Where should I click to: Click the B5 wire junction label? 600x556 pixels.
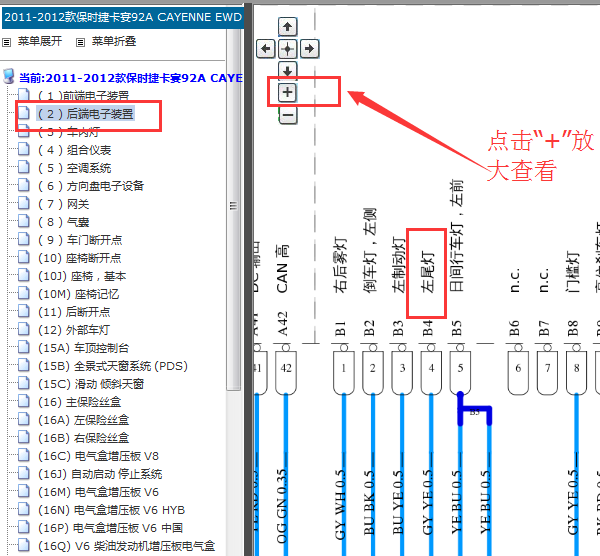474,412
